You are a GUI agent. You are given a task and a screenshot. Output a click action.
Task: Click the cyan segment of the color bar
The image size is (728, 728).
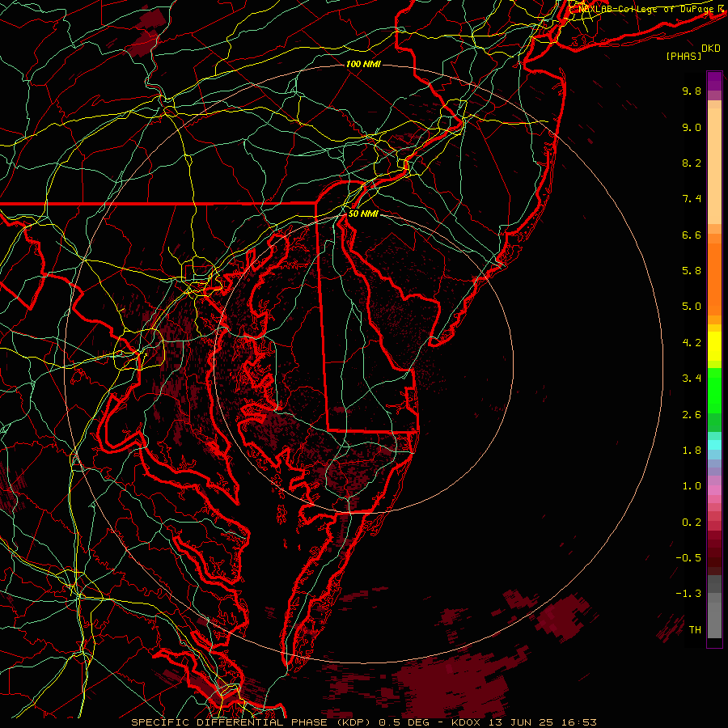(714, 444)
